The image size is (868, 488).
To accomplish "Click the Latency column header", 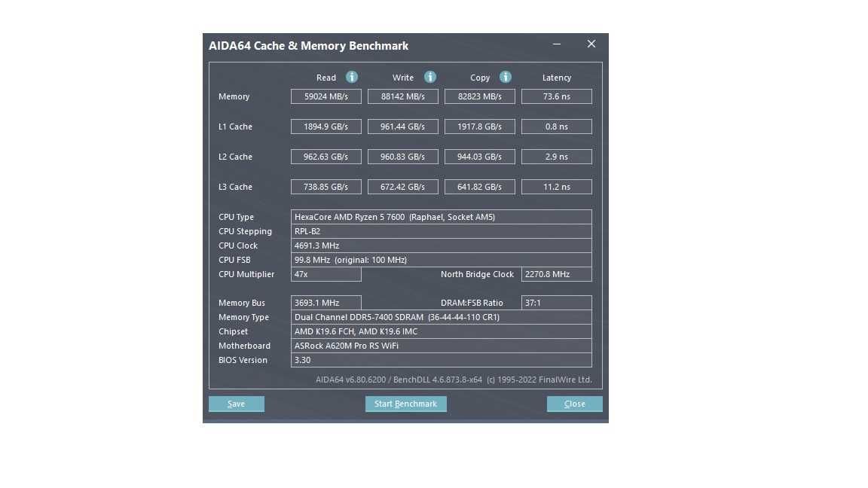I will [x=556, y=78].
